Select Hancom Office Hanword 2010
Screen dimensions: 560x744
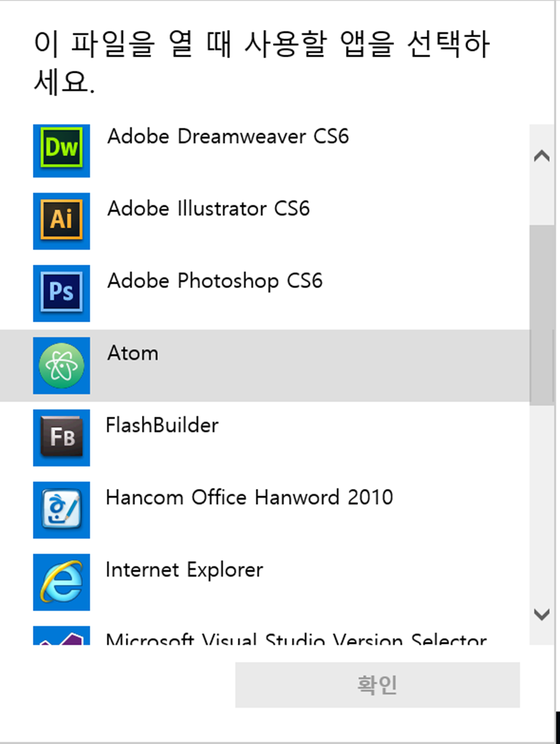tap(249, 497)
